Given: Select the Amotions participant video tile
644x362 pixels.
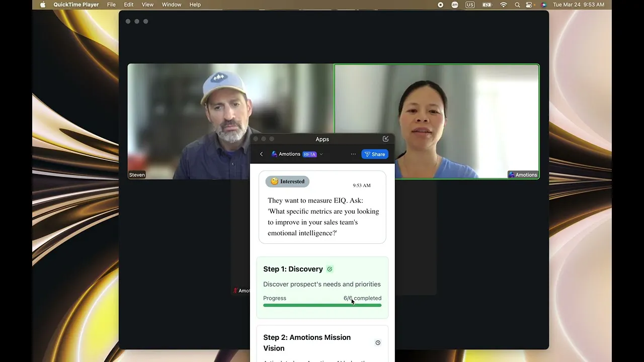Looking at the screenshot, I should click(437, 121).
